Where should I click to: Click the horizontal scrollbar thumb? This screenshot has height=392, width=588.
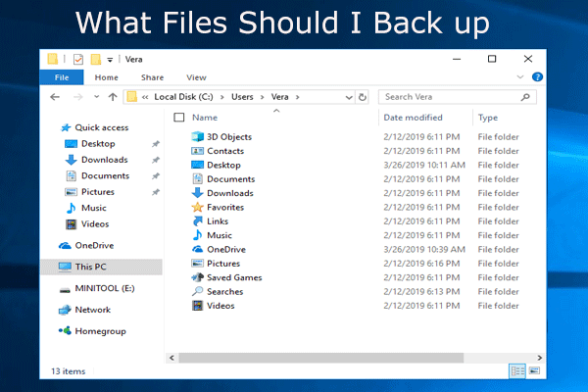coord(321,358)
